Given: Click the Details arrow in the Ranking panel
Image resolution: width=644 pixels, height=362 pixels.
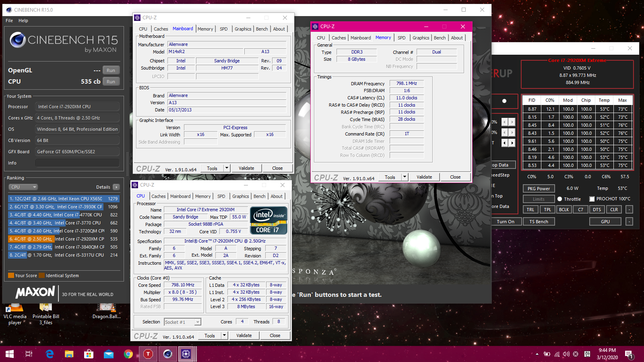Looking at the screenshot, I should pos(116,187).
